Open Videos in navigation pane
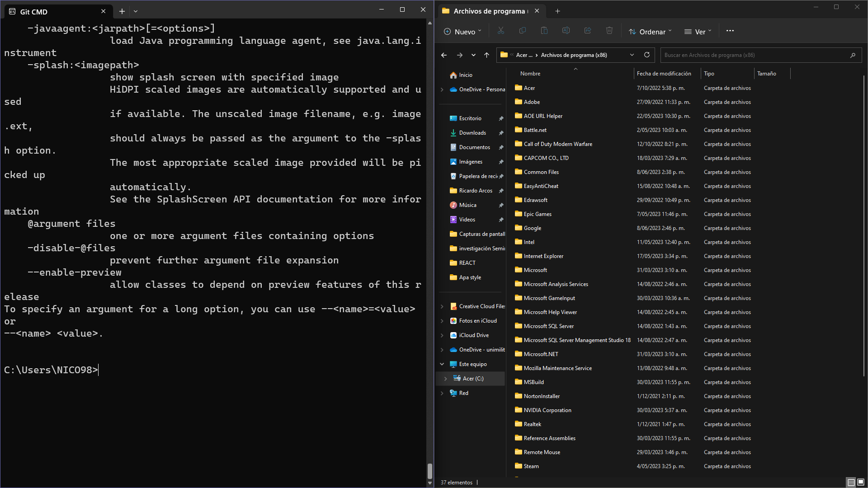This screenshot has width=868, height=488. click(x=467, y=220)
